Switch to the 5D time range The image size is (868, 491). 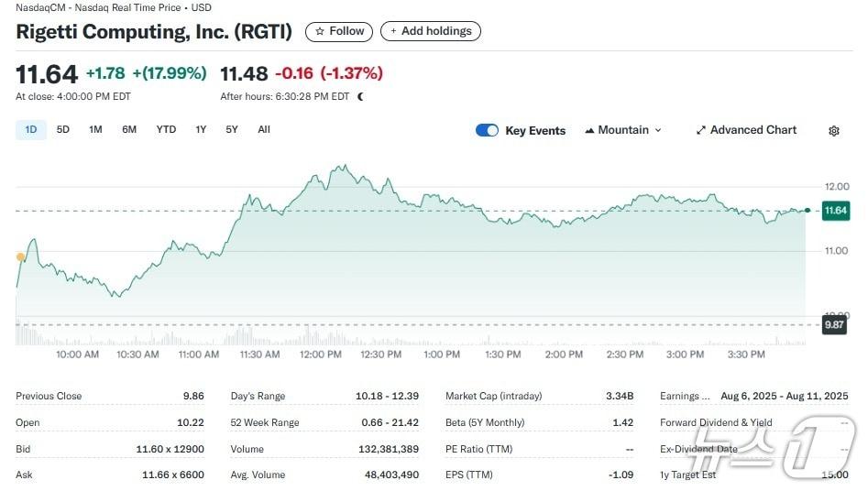[x=62, y=130]
